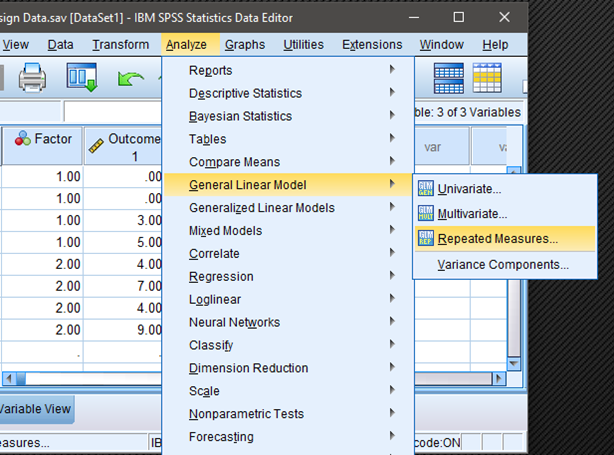This screenshot has width=614, height=455.
Task: Open the Extensions menu
Action: point(372,45)
